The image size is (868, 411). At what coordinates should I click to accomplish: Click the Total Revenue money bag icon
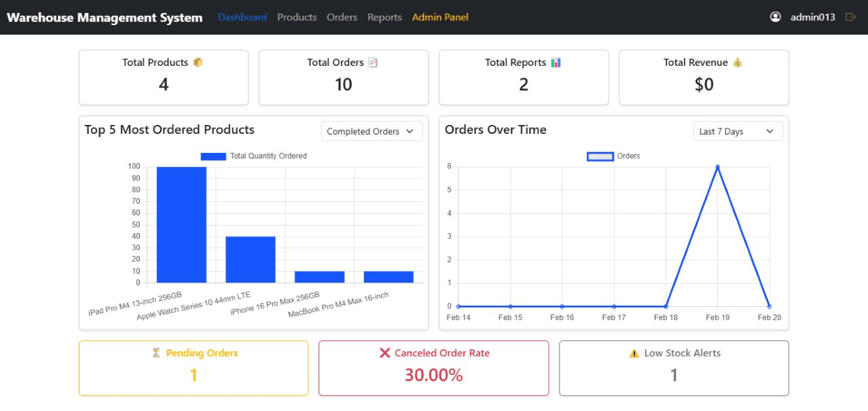[738, 62]
